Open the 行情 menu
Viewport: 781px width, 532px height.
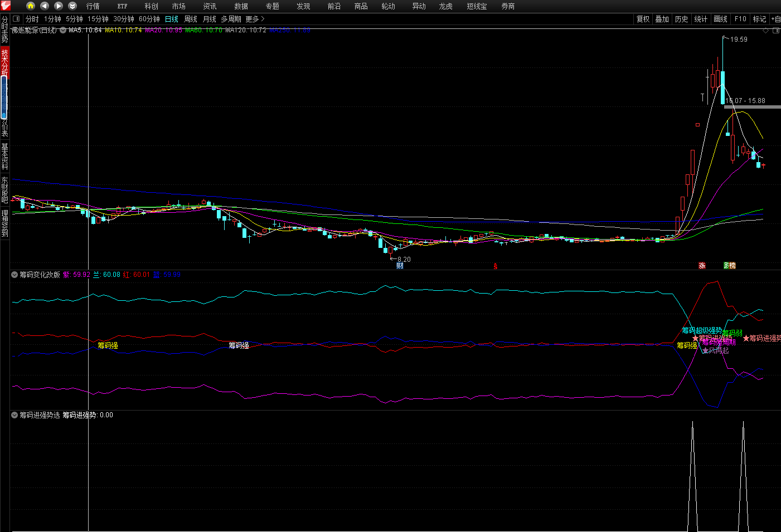coord(93,6)
